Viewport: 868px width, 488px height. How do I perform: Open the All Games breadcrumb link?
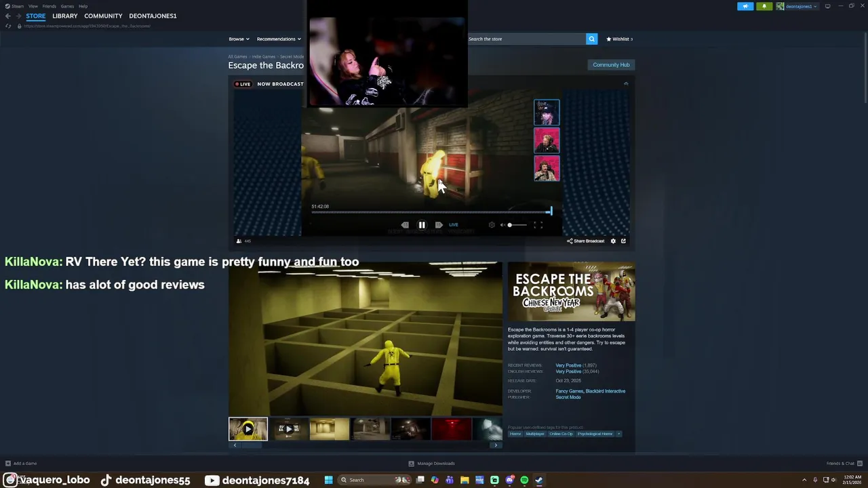point(237,57)
